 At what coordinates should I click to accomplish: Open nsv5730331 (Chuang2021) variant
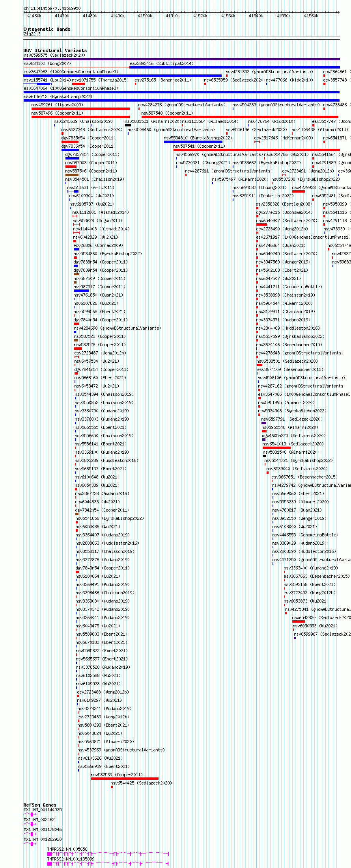pyautogui.click(x=203, y=163)
